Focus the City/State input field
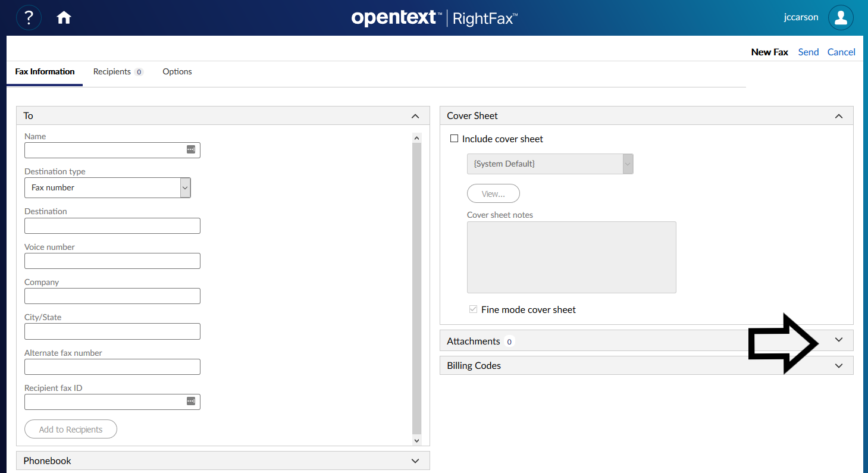The height and width of the screenshot is (473, 868). [112, 331]
